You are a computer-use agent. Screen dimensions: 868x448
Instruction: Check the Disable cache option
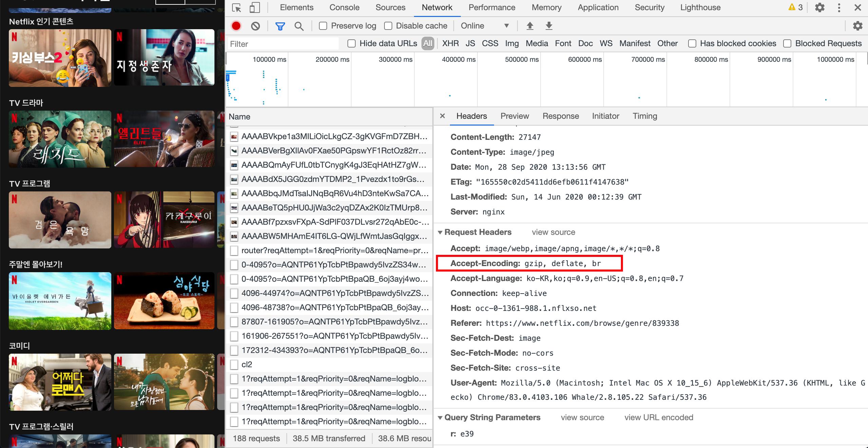pyautogui.click(x=388, y=26)
